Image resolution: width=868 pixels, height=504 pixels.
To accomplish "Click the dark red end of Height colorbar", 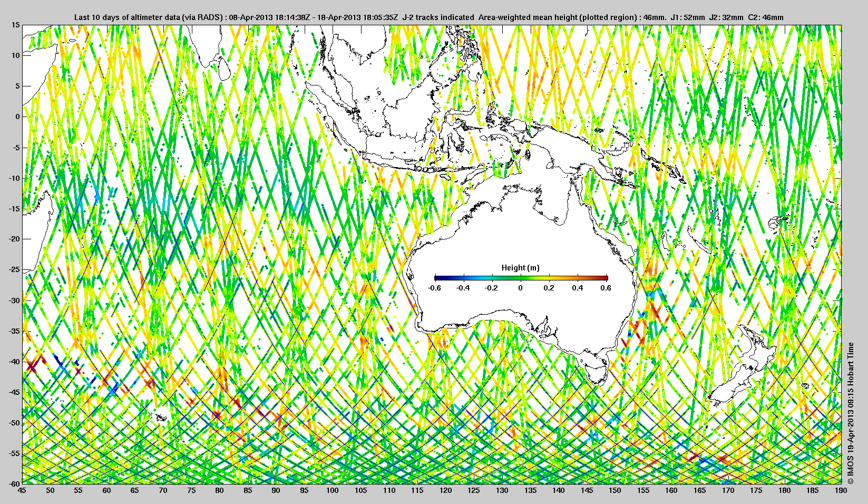I will [604, 277].
